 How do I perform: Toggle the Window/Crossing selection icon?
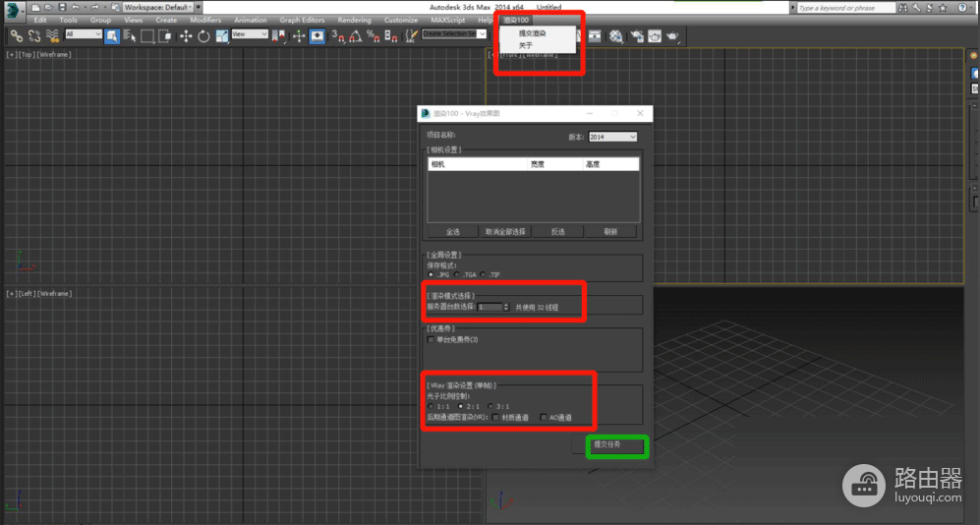(x=165, y=36)
